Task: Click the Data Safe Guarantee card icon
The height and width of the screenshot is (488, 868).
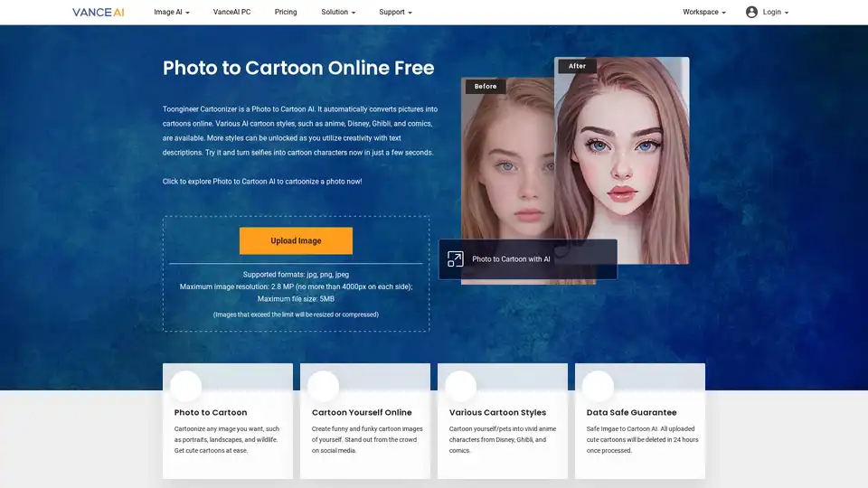Action: point(598,387)
